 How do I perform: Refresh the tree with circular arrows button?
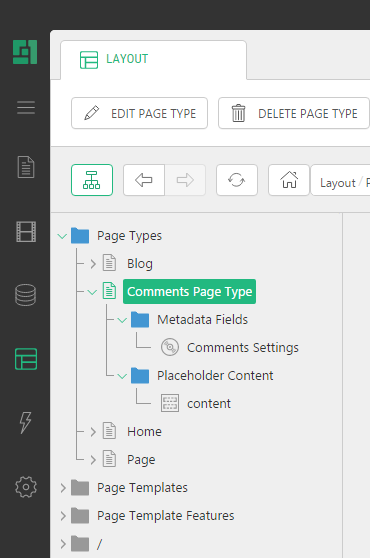(237, 180)
